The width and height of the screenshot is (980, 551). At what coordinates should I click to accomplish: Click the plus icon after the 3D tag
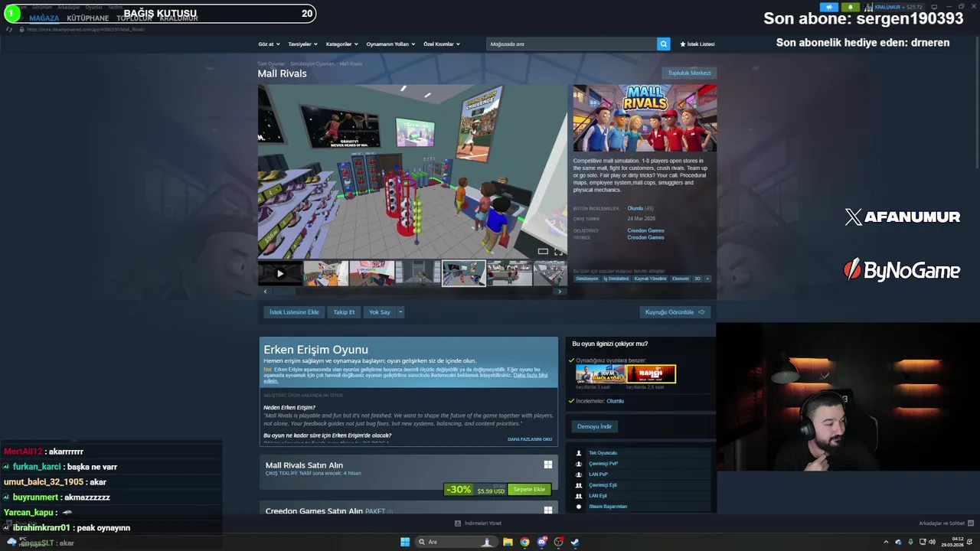(x=707, y=279)
